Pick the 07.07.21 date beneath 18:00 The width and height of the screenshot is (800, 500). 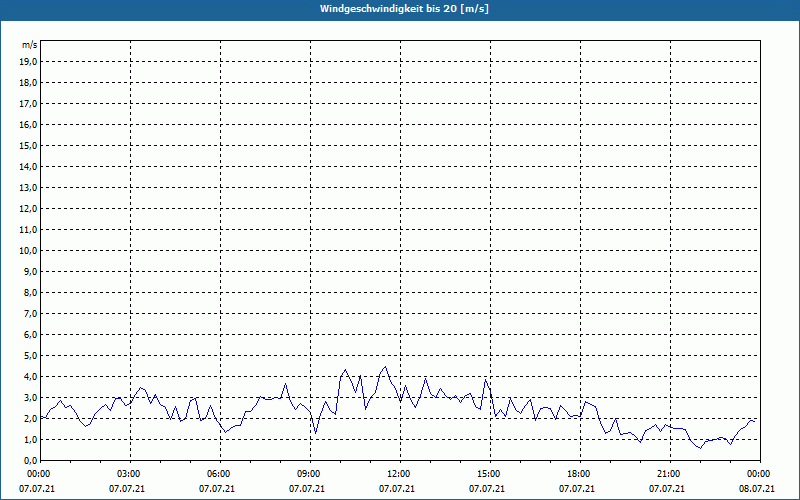point(577,489)
